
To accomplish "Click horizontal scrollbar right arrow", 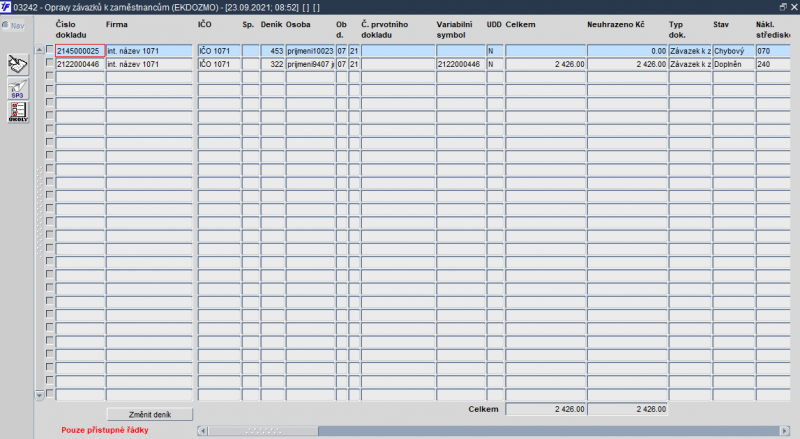I will click(785, 431).
